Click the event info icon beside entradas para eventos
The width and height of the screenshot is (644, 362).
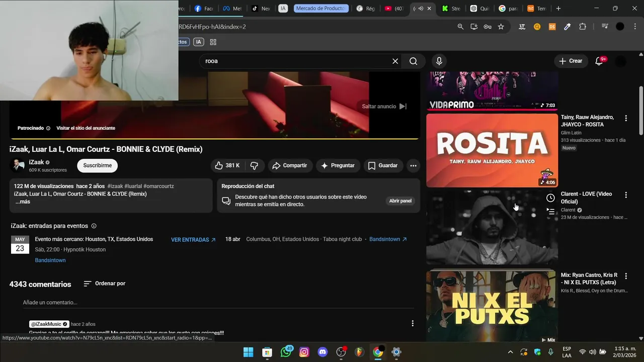click(x=94, y=226)
